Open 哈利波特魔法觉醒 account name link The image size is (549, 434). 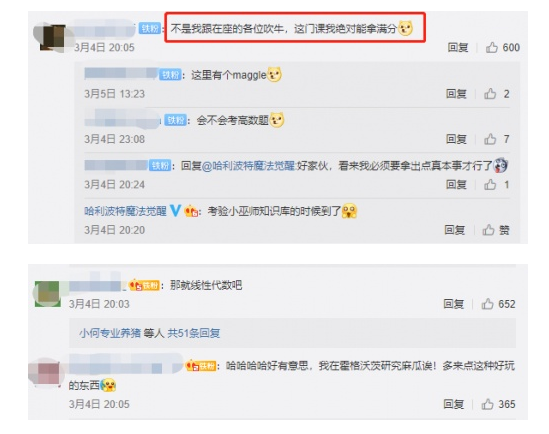125,211
